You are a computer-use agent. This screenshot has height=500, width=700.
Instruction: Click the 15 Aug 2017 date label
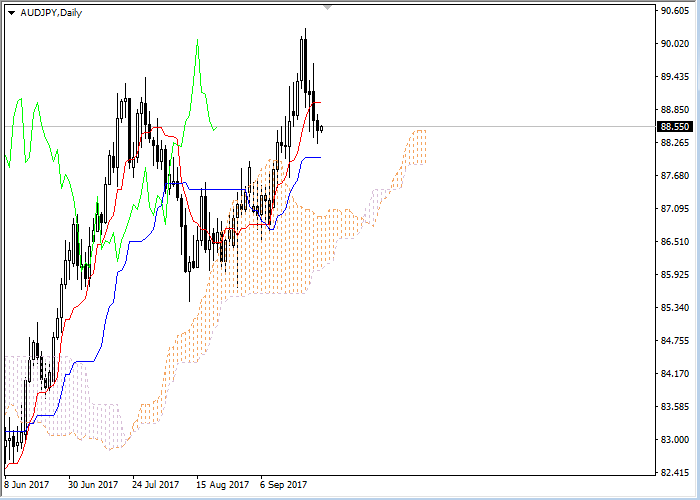pyautogui.click(x=223, y=485)
